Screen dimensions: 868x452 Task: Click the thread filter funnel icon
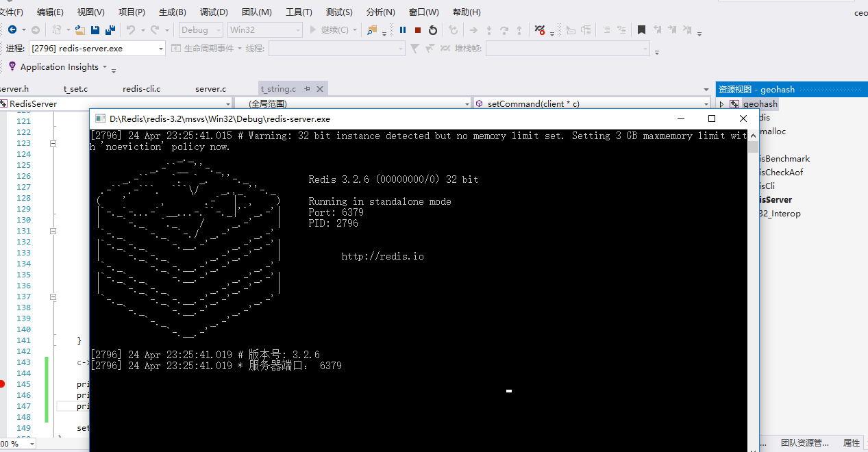point(414,48)
